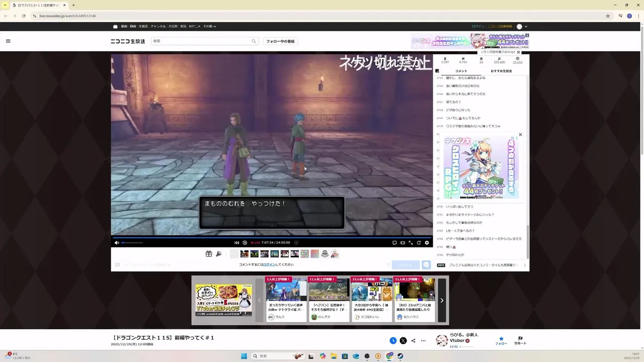This screenshot has width=644, height=362.
Task: Click the VTuber pizza challenge banner
Action: pos(224,300)
